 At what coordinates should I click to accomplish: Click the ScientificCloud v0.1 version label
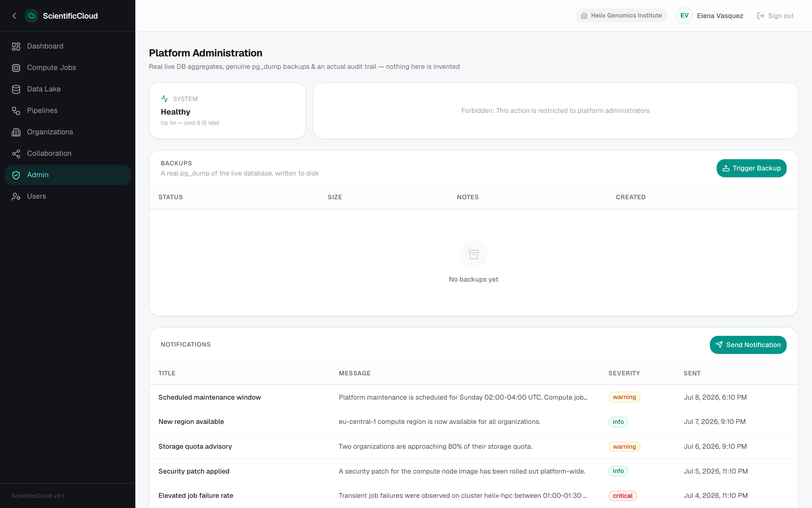point(37,496)
